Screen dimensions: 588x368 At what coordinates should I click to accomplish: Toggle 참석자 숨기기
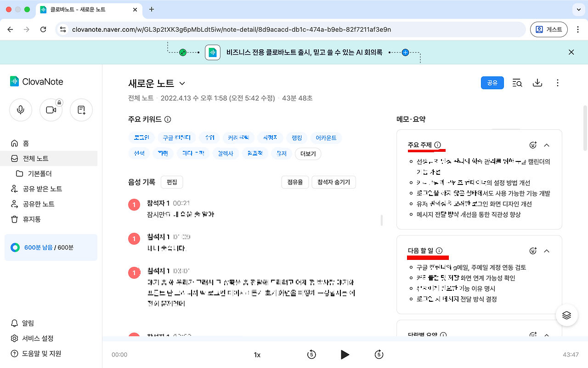334,182
